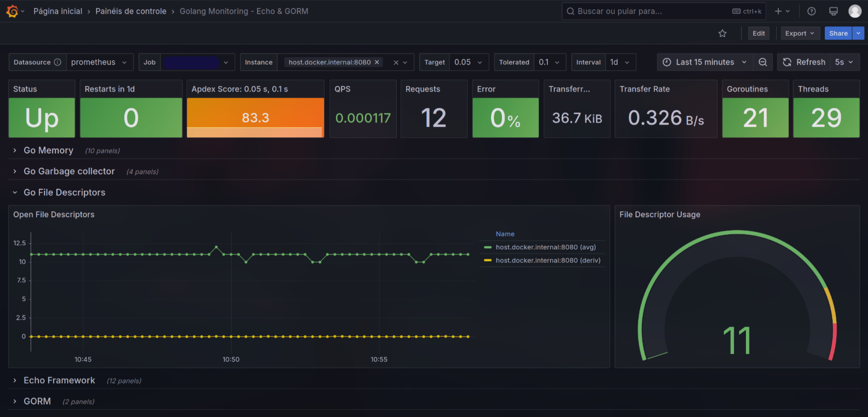This screenshot has height=417, width=868.
Task: Star this dashboard as favorite
Action: (723, 33)
